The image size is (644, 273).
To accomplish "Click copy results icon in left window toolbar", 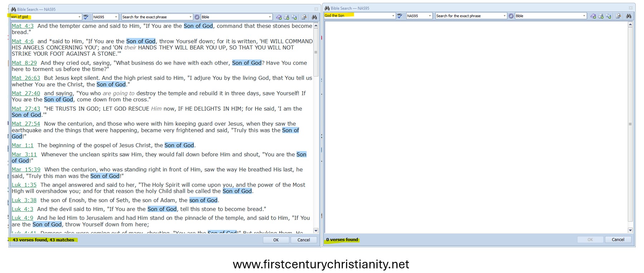I will 294,17.
